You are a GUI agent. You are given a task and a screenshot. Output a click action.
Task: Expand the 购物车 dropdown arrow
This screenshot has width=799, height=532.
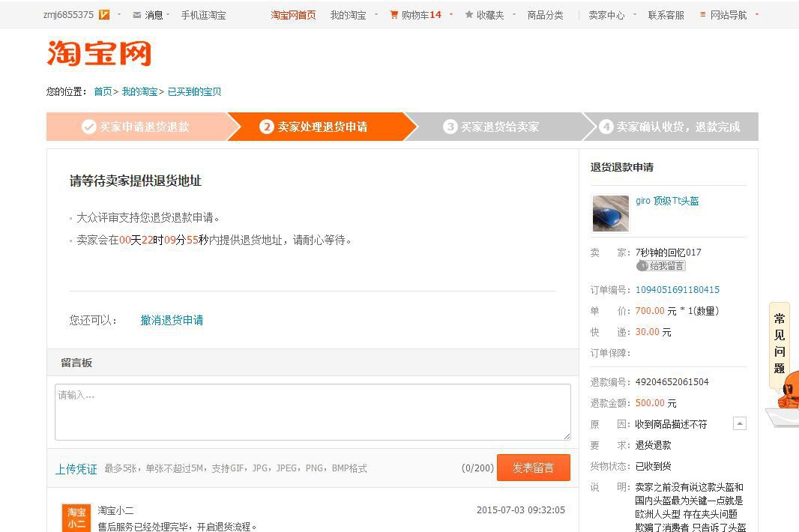tap(451, 15)
